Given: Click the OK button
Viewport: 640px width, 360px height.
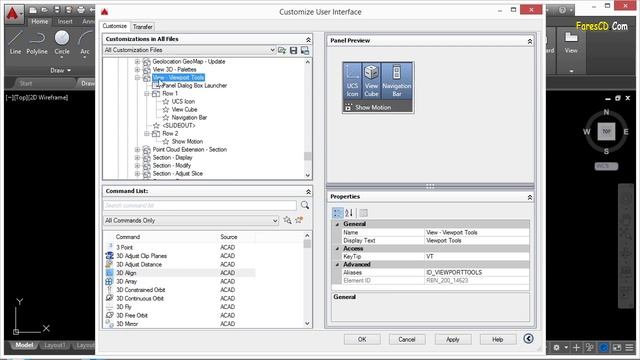Looking at the screenshot, I should click(x=362, y=339).
